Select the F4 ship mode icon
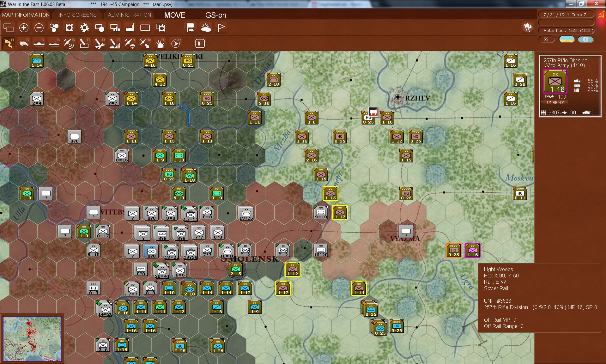606x364 pixels. (x=54, y=43)
